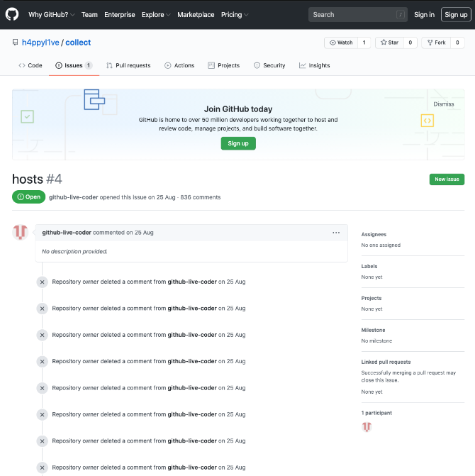Click the Watch count 1

click(x=364, y=43)
